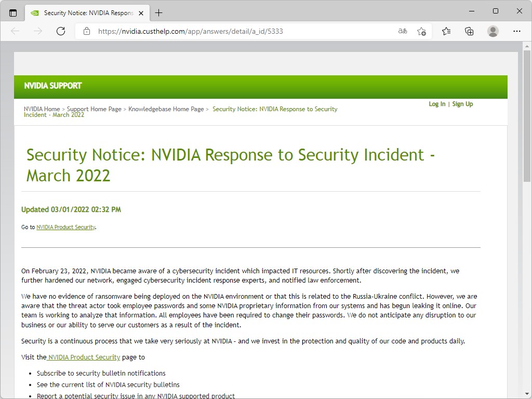Viewport: 532px width, 399px height.
Task: Refresh the current page
Action: tap(61, 31)
